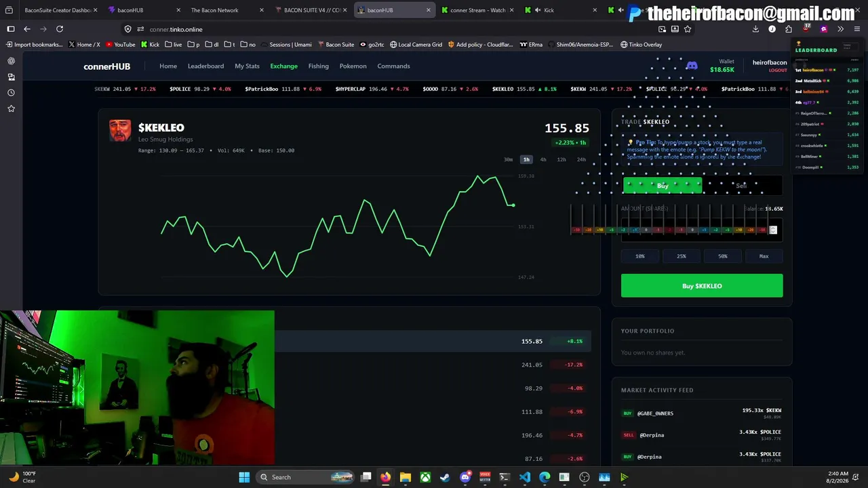Click the LOGOUT link under heirofbacon
This screenshot has width=868, height=488.
coord(778,70)
